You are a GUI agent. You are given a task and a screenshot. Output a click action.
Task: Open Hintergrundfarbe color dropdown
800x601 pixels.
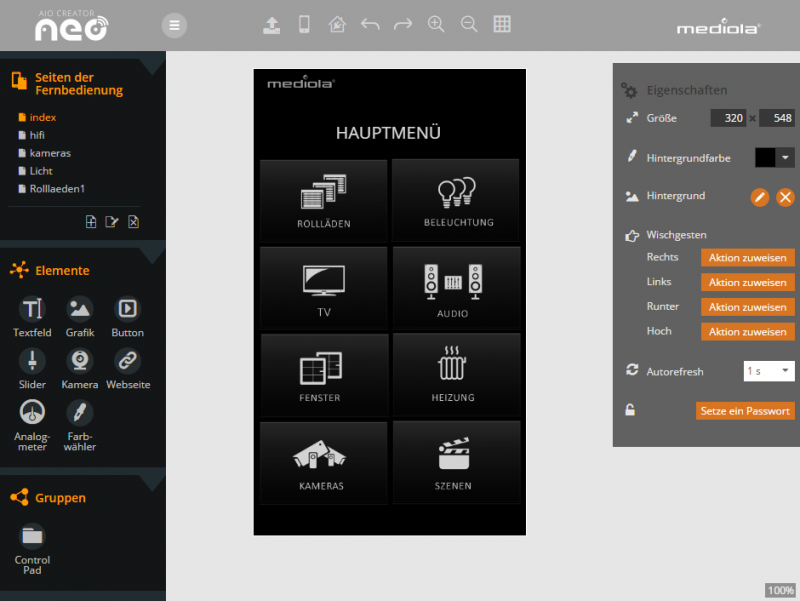pos(786,158)
